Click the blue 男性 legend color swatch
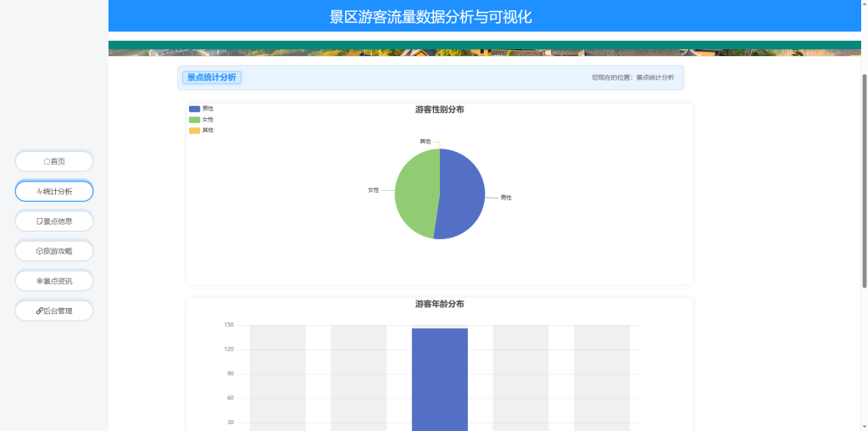 coord(194,109)
